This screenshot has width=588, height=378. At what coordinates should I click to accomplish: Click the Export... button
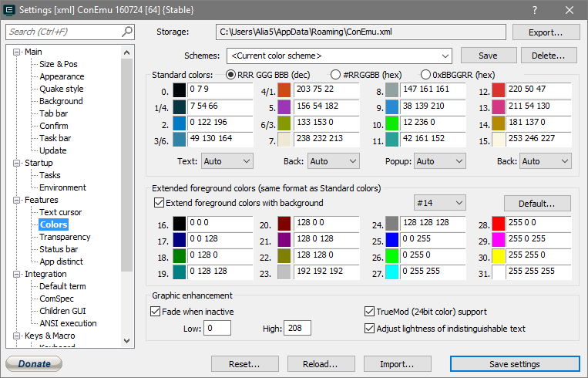tap(544, 32)
